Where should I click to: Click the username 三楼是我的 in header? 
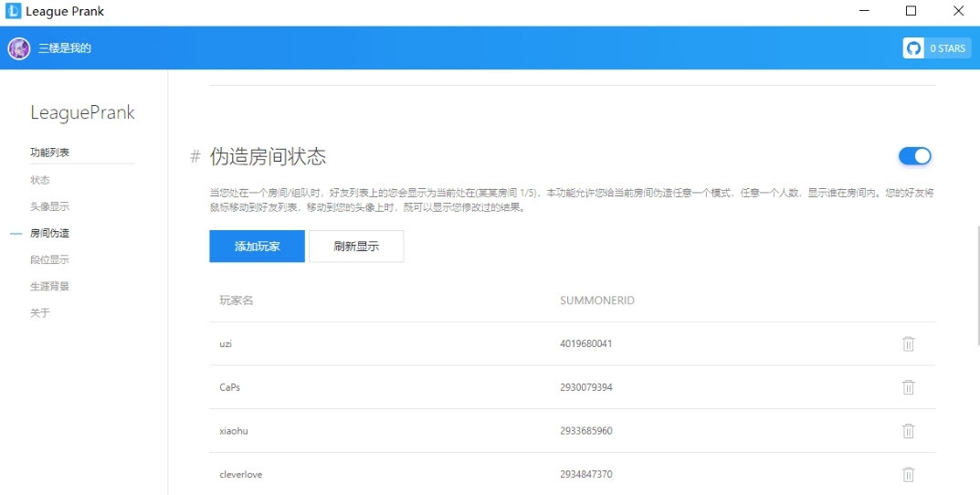[65, 48]
